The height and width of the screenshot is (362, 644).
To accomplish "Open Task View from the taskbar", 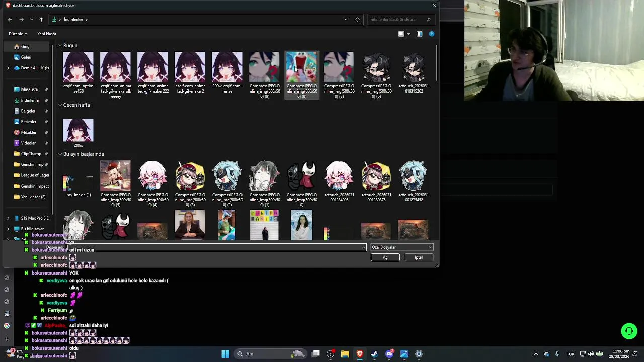I will (315, 354).
